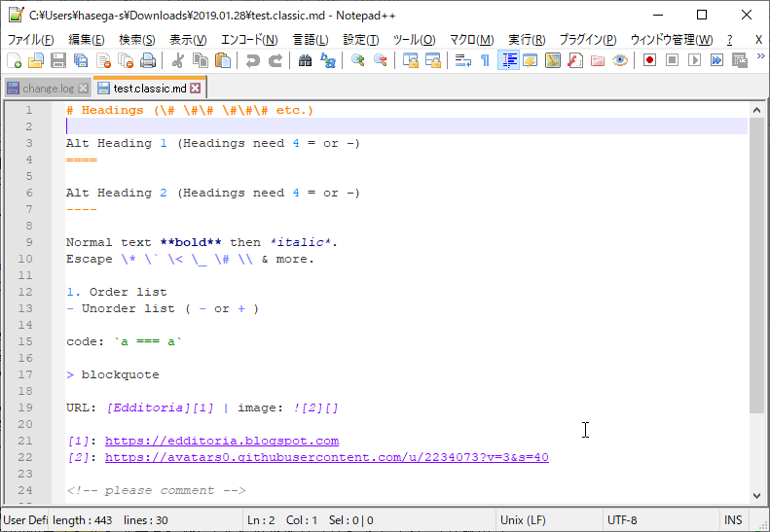Open the 表示(V) menu
Image resolution: width=770 pixels, height=532 pixels.
coord(188,40)
